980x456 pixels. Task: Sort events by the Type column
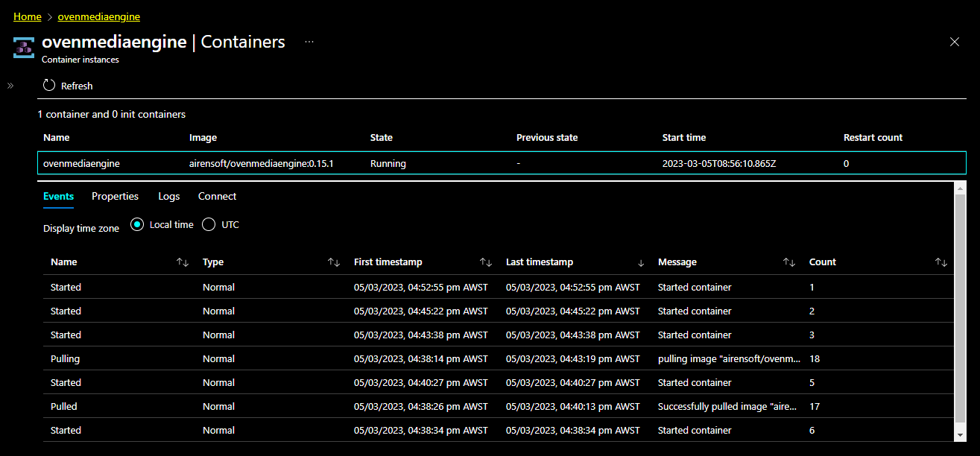pyautogui.click(x=332, y=262)
